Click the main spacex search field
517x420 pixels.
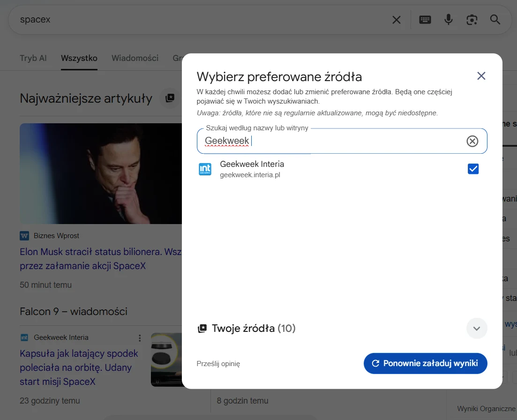click(201, 20)
